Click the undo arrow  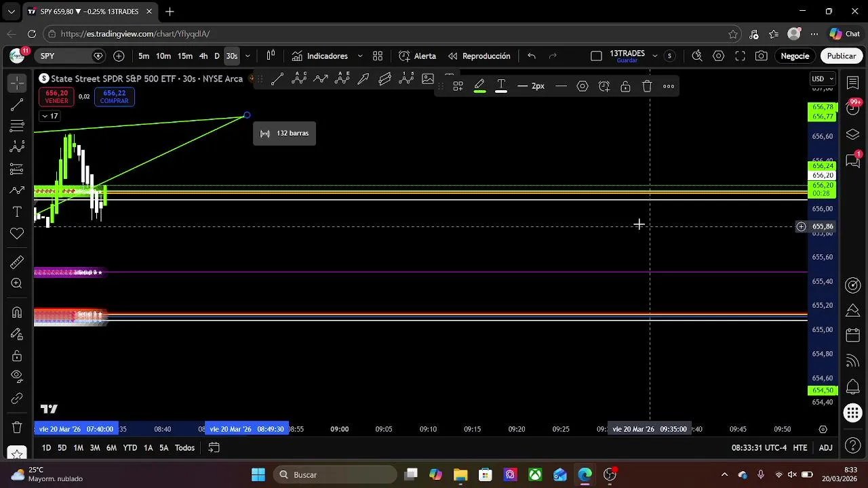pyautogui.click(x=532, y=56)
